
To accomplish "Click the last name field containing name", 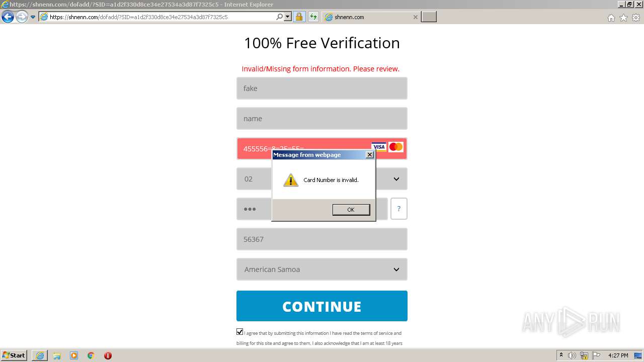I will 322,119.
